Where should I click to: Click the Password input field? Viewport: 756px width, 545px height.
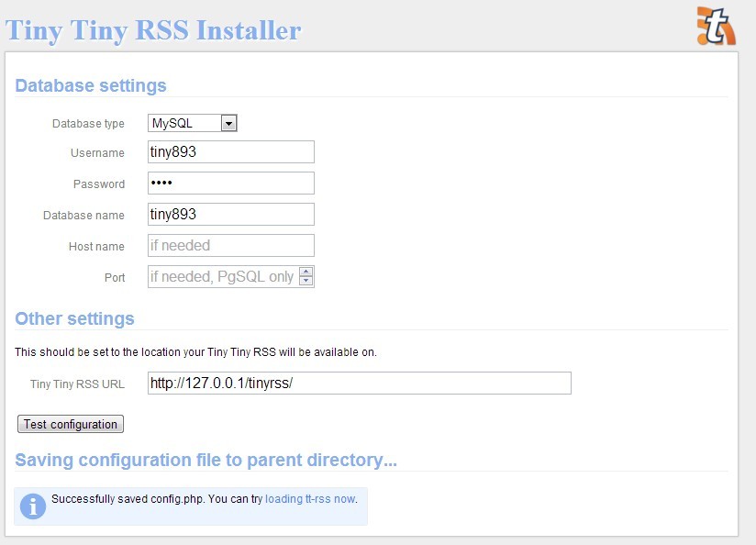click(230, 183)
